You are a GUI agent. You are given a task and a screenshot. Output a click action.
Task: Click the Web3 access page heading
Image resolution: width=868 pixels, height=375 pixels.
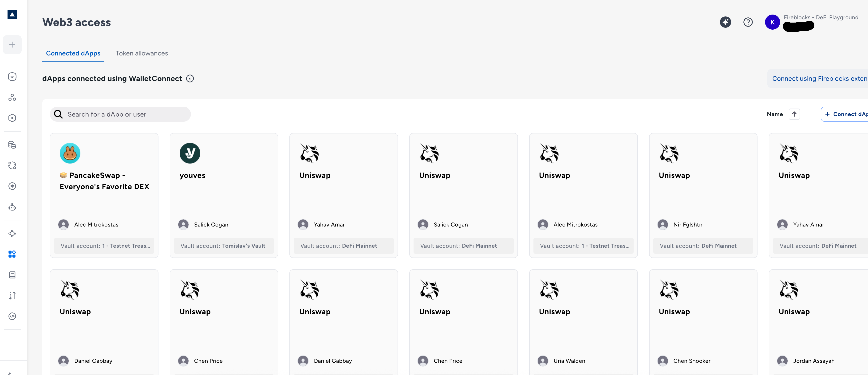pyautogui.click(x=76, y=23)
